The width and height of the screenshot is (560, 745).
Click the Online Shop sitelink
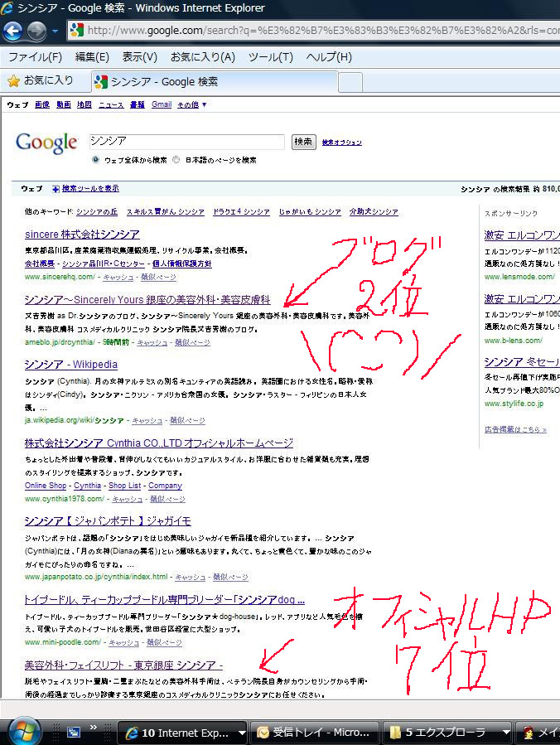coord(46,486)
